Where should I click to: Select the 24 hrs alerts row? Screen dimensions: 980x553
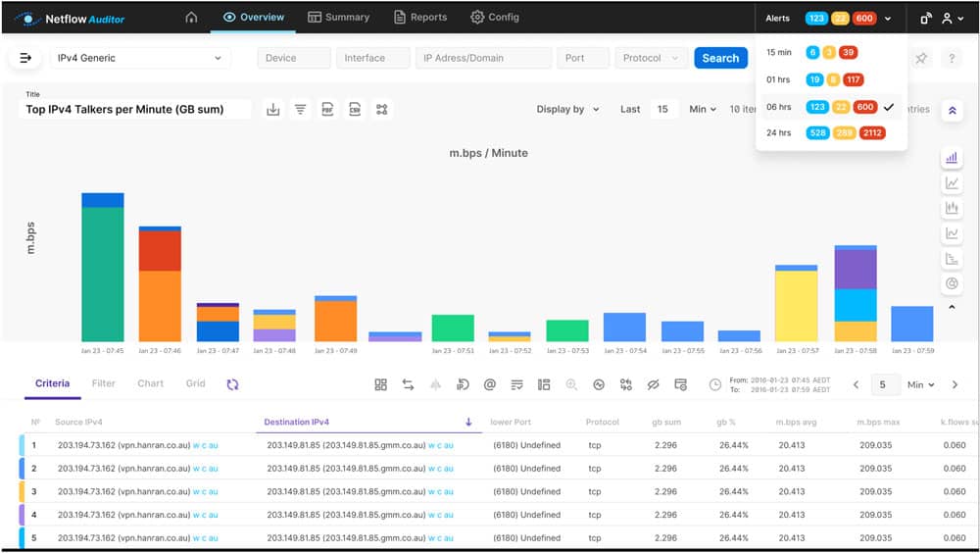coord(831,132)
